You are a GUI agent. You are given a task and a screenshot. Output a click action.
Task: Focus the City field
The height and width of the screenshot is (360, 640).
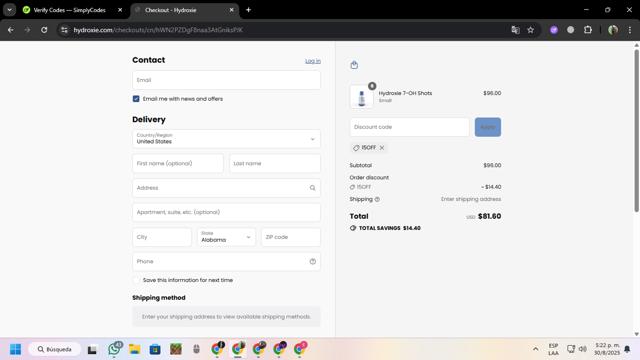pos(162,237)
